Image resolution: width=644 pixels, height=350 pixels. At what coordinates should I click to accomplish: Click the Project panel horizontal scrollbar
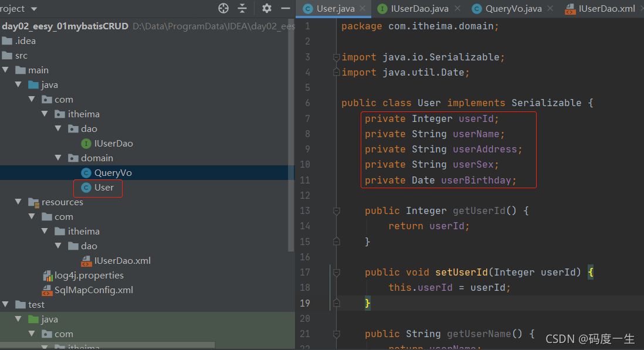point(107,344)
